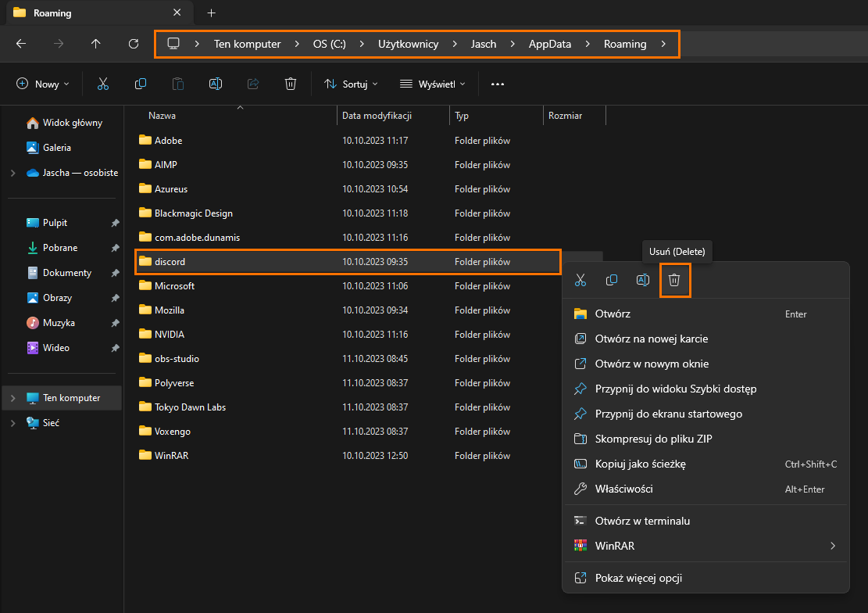Close the Roaming tab
The width and height of the screenshot is (868, 613).
(177, 13)
